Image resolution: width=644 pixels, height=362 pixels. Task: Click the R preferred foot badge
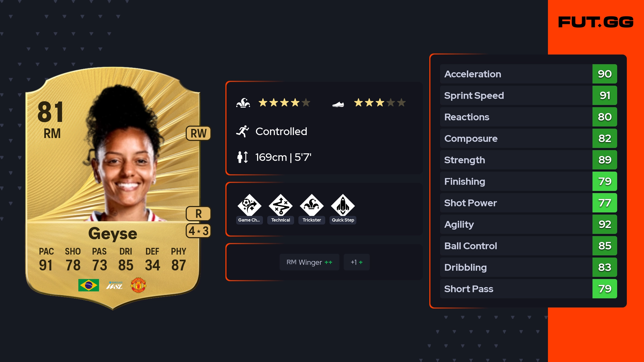(x=199, y=214)
